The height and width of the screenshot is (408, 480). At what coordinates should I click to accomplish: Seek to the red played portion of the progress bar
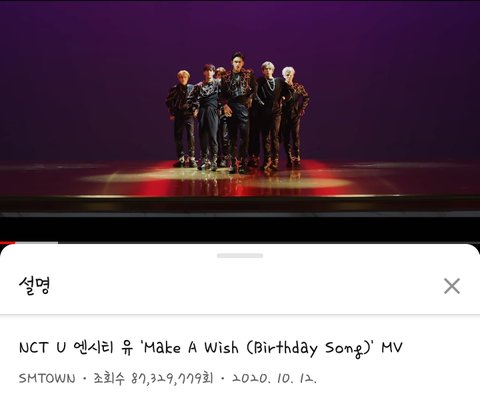point(7,242)
